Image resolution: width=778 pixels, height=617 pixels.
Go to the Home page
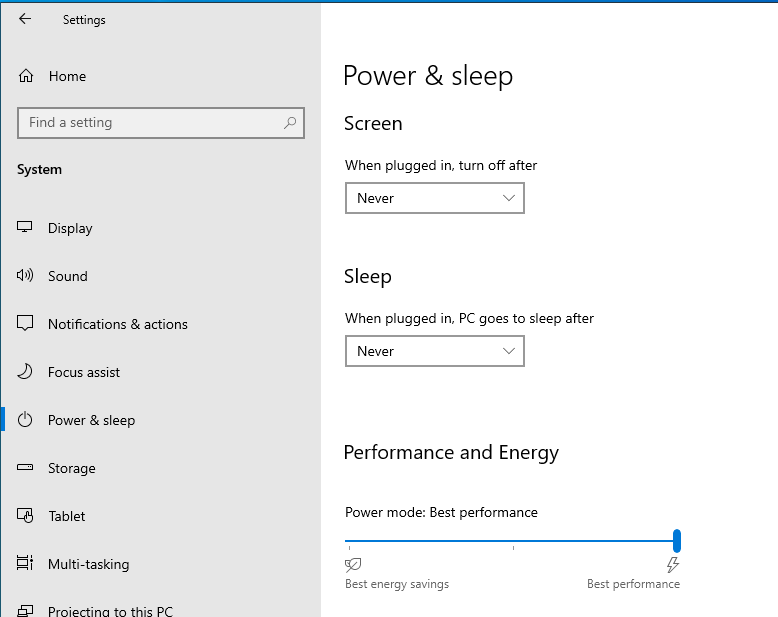67,76
